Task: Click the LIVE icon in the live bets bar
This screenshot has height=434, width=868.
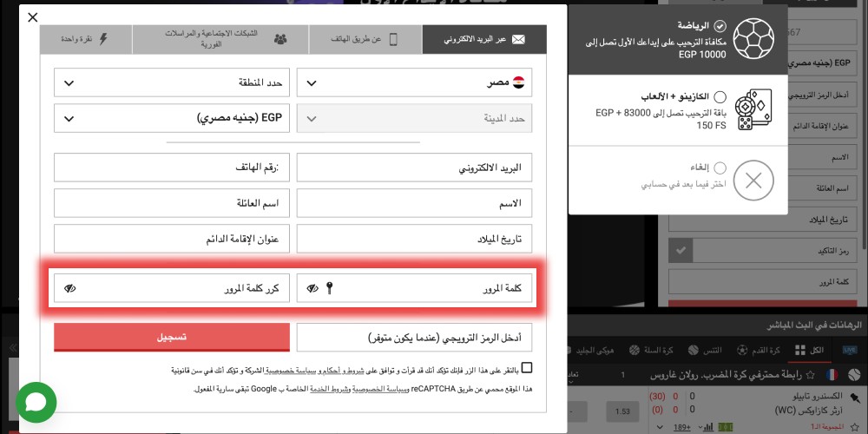Action: (x=849, y=350)
